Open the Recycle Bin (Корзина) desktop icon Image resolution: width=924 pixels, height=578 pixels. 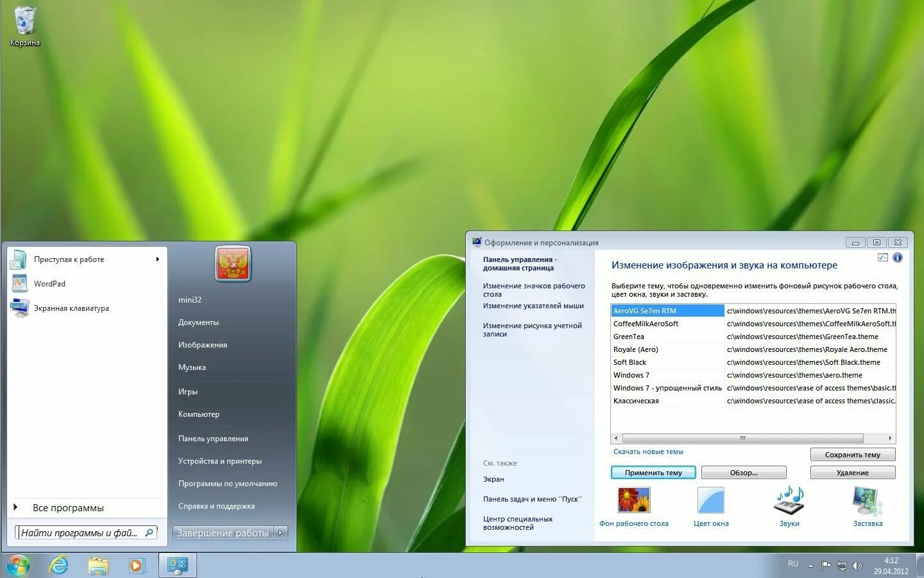[x=24, y=26]
